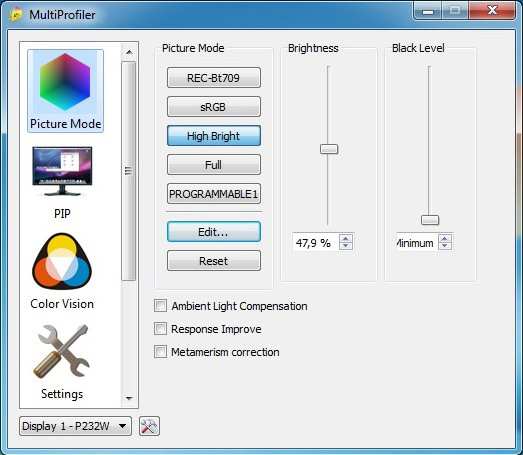Click the Edit... button
The width and height of the screenshot is (523, 455).
(x=214, y=232)
